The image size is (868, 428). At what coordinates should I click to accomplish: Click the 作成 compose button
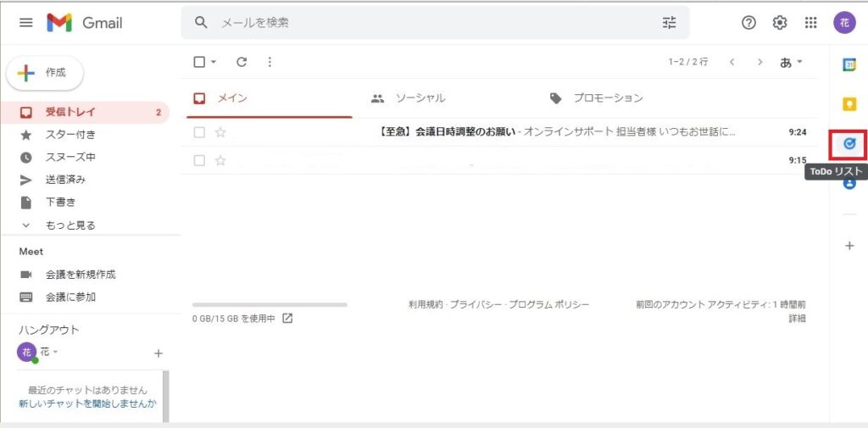[x=45, y=73]
